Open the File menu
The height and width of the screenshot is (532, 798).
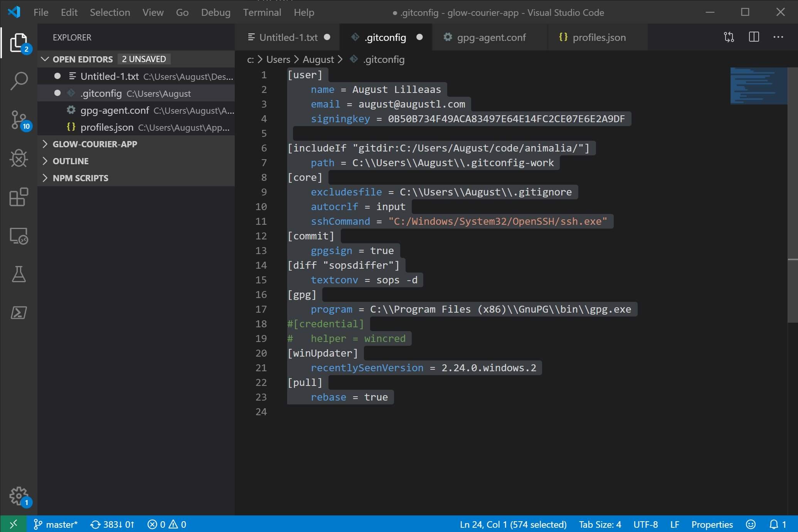pyautogui.click(x=41, y=12)
